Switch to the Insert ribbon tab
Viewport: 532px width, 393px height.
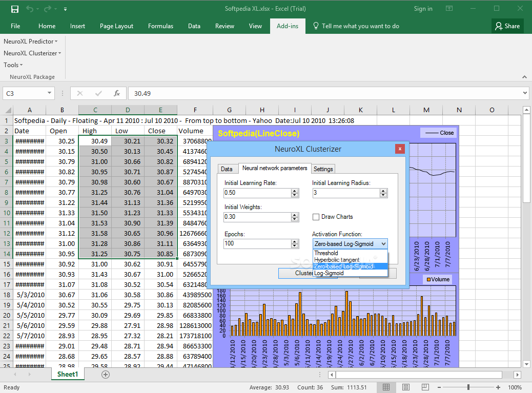point(77,26)
